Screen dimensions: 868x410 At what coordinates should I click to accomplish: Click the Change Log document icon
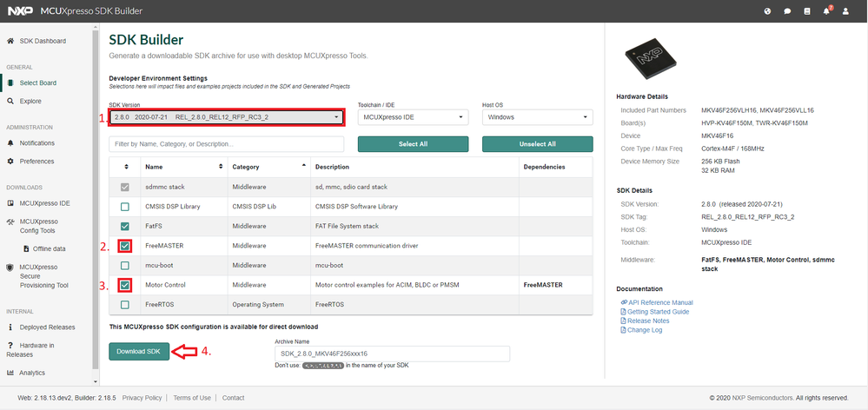pyautogui.click(x=623, y=330)
